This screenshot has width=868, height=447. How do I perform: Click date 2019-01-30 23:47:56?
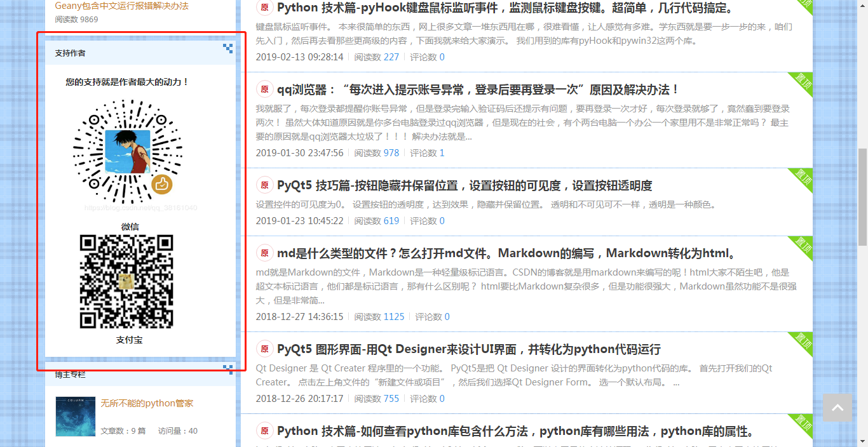pyautogui.click(x=299, y=153)
